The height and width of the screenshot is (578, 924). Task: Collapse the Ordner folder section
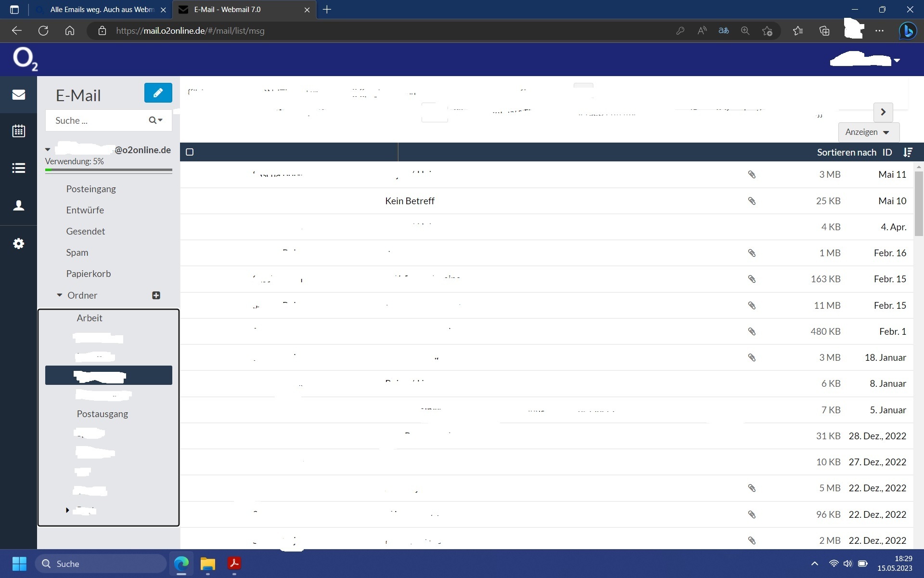59,295
